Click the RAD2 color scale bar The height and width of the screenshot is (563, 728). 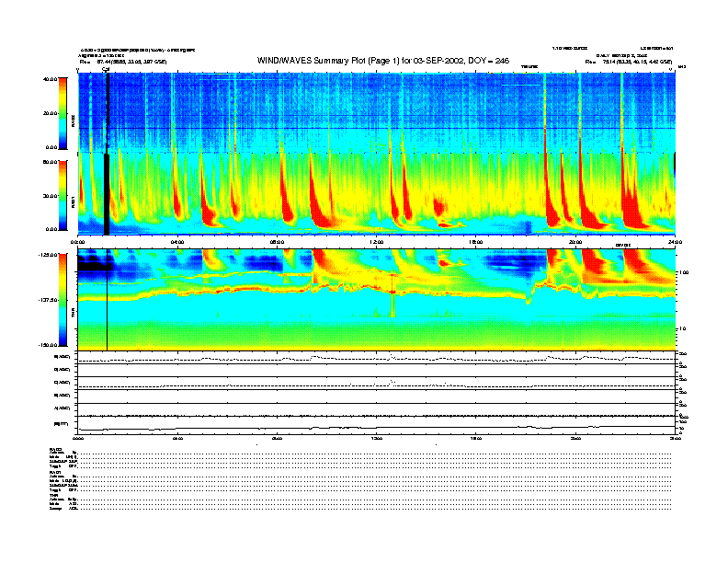pyautogui.click(x=63, y=113)
